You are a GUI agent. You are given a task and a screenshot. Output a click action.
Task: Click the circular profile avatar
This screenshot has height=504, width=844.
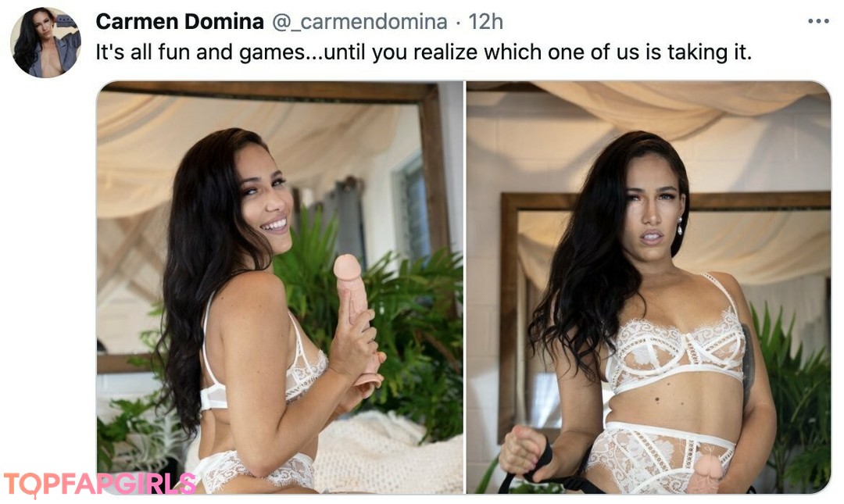pos(46,42)
